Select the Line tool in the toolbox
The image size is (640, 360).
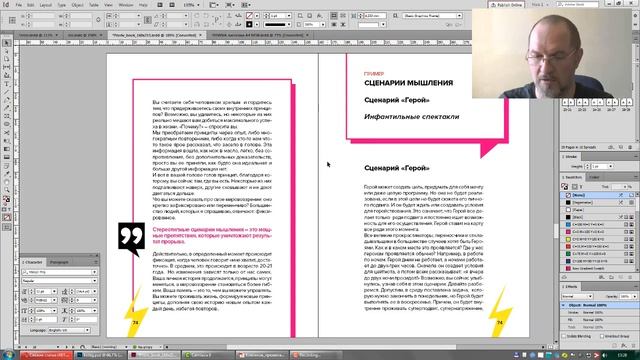point(7,92)
